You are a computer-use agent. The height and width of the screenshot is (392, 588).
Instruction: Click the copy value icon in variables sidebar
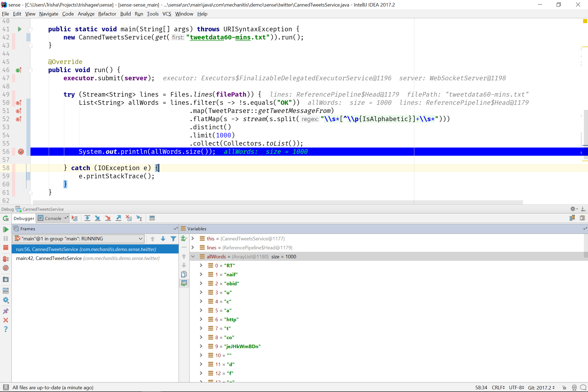pos(184,274)
